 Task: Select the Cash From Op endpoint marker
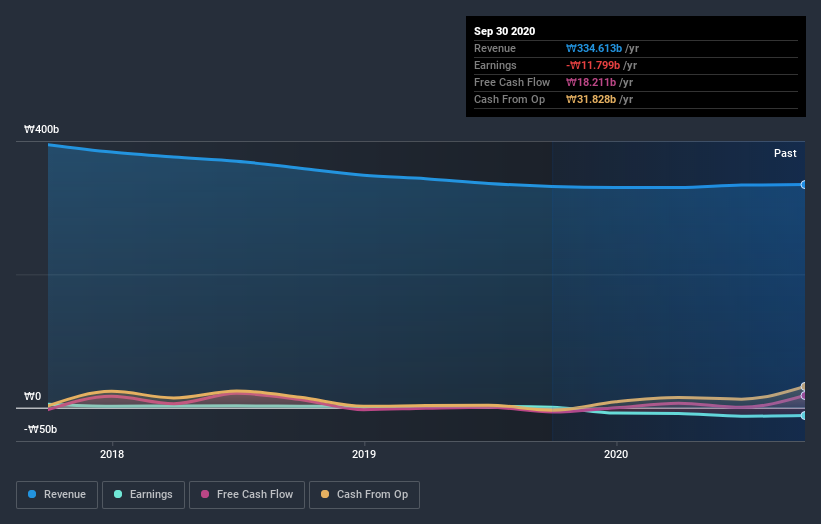coord(803,387)
